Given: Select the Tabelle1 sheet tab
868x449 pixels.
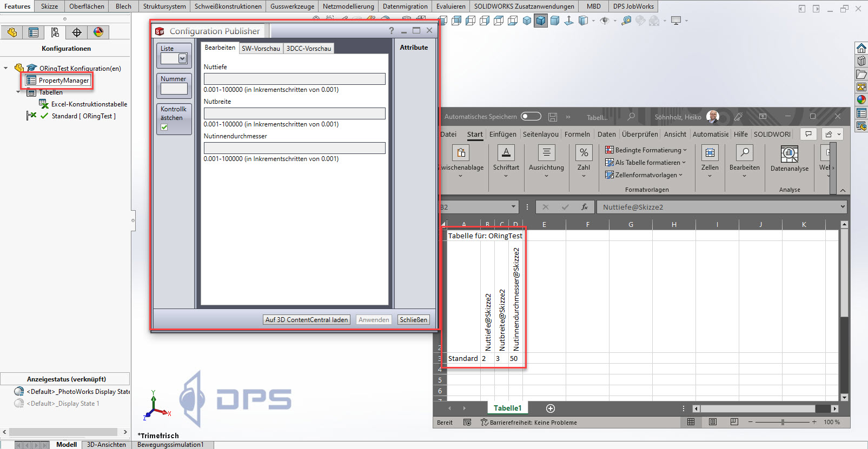Looking at the screenshot, I should [x=507, y=408].
